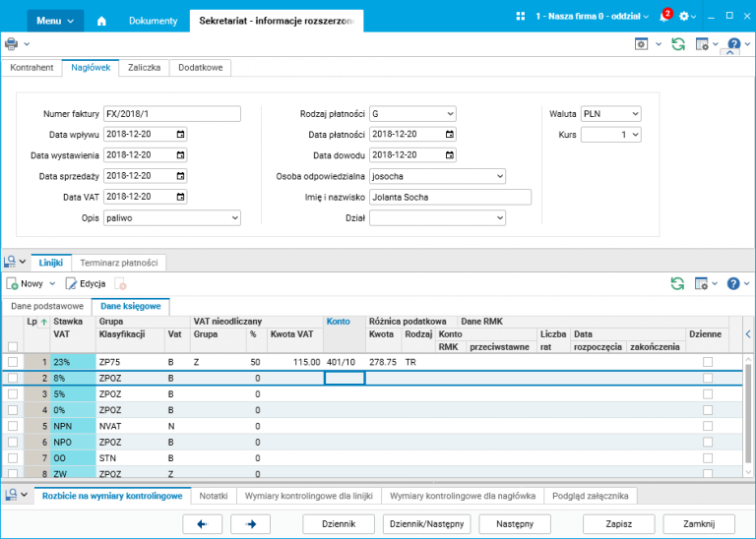This screenshot has width=756, height=539.
Task: Open the help question mark icon at top
Action: pos(732,44)
